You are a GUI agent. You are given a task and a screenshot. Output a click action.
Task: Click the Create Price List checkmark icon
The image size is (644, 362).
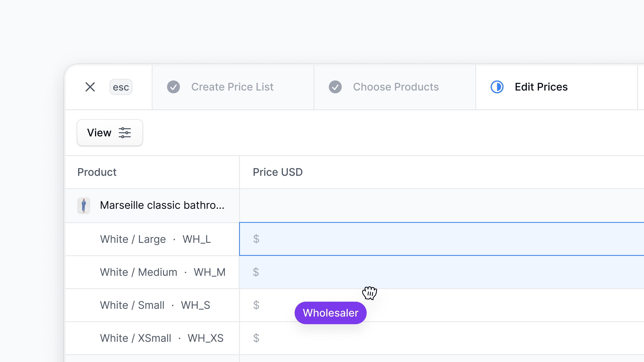pyautogui.click(x=173, y=87)
